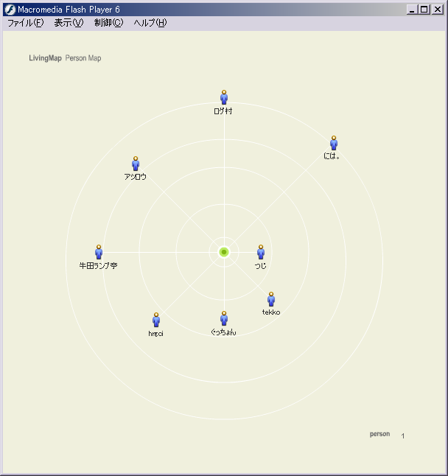Click the Flash Player icon in title bar
Image resolution: width=448 pixels, height=476 pixels.
(x=10, y=10)
